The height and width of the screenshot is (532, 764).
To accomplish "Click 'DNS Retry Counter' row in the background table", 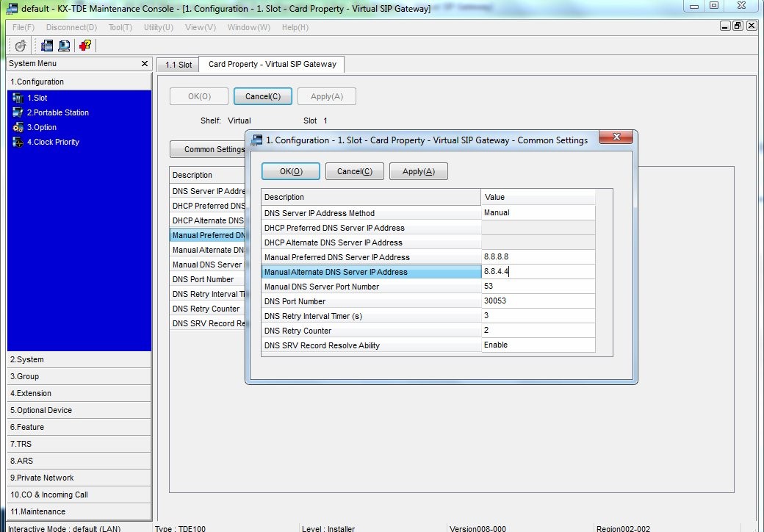I will pyautogui.click(x=208, y=309).
